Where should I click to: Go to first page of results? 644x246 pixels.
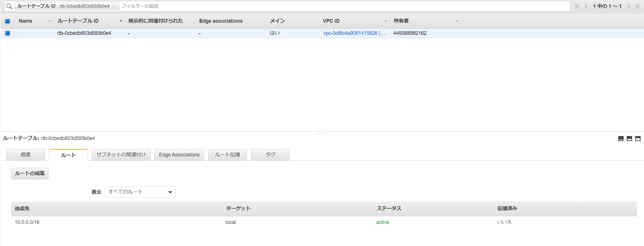(x=577, y=6)
